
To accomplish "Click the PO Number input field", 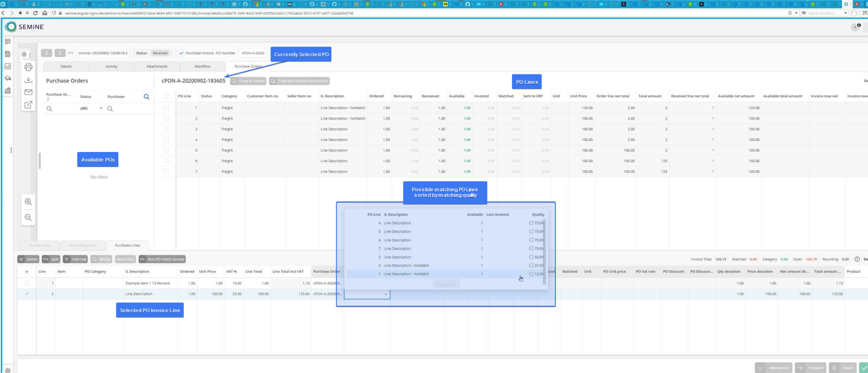I will 253,53.
